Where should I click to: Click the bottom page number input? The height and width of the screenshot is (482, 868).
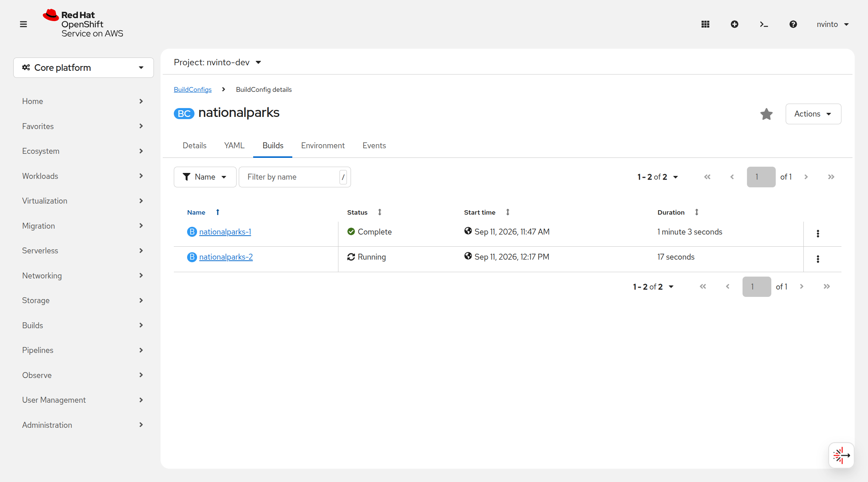pyautogui.click(x=757, y=287)
